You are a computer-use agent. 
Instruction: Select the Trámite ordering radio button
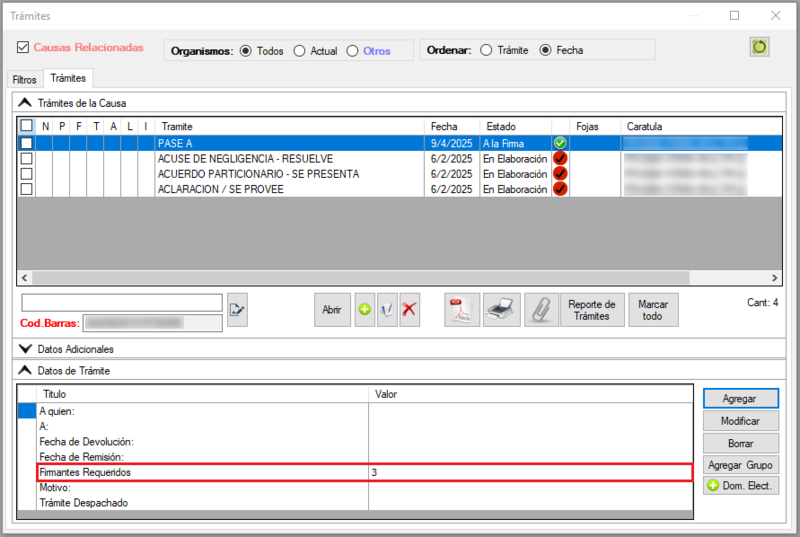486,50
